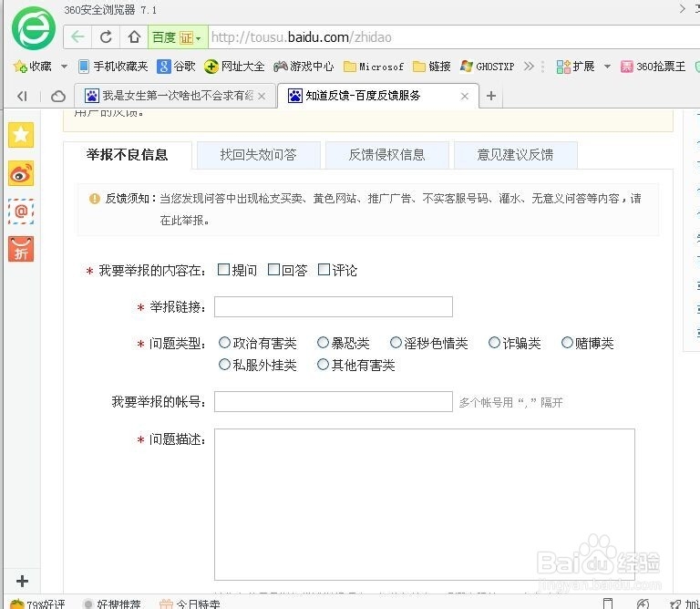Click the 360 browser logo icon

(x=34, y=27)
